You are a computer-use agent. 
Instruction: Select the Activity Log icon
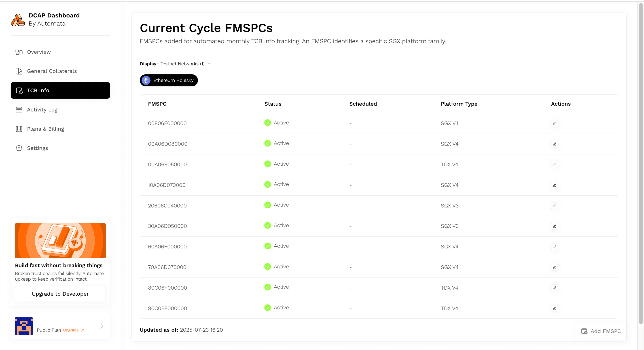[x=19, y=110]
